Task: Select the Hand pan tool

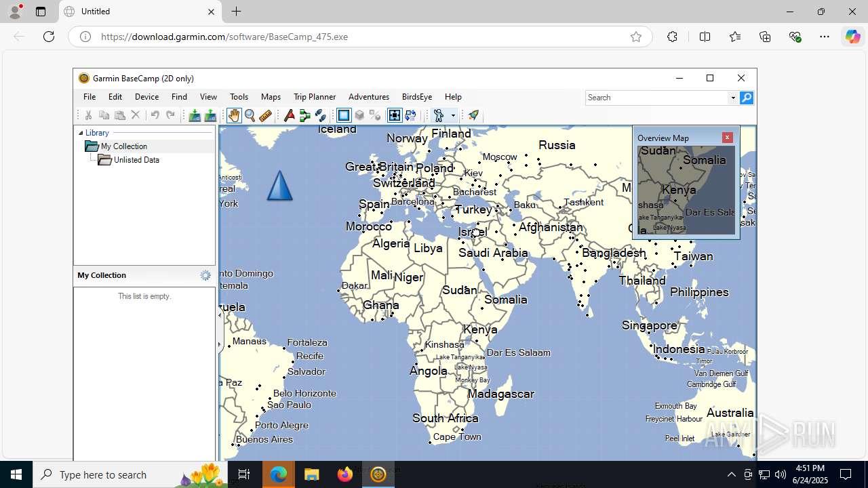Action: tap(234, 115)
